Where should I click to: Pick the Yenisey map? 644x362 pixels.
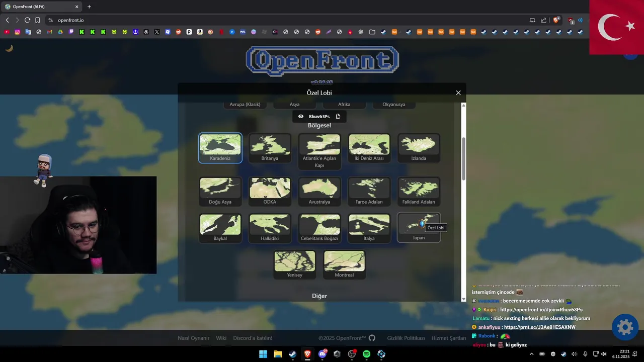(x=295, y=264)
